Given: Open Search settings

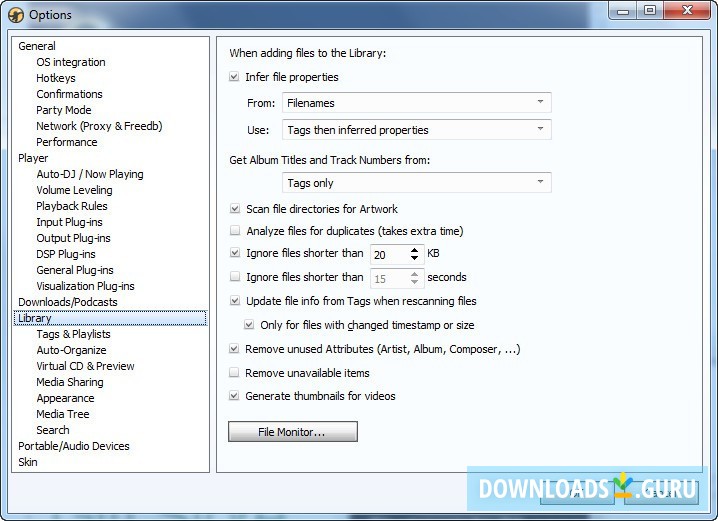Looking at the screenshot, I should [53, 431].
